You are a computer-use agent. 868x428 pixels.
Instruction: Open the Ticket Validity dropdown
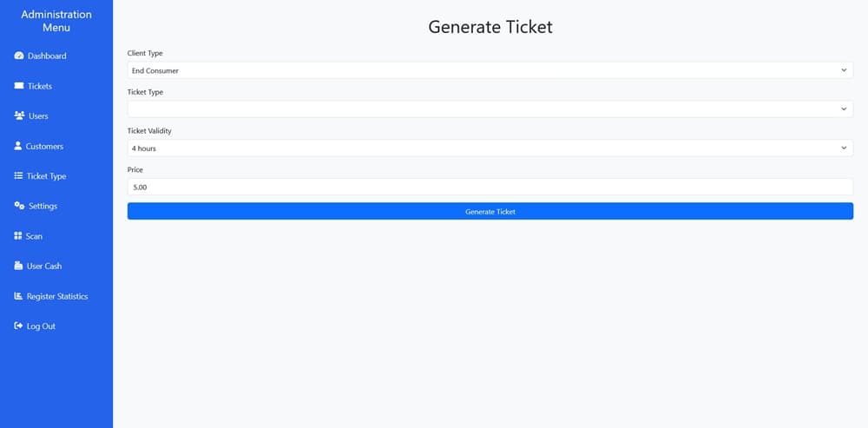pyautogui.click(x=490, y=148)
